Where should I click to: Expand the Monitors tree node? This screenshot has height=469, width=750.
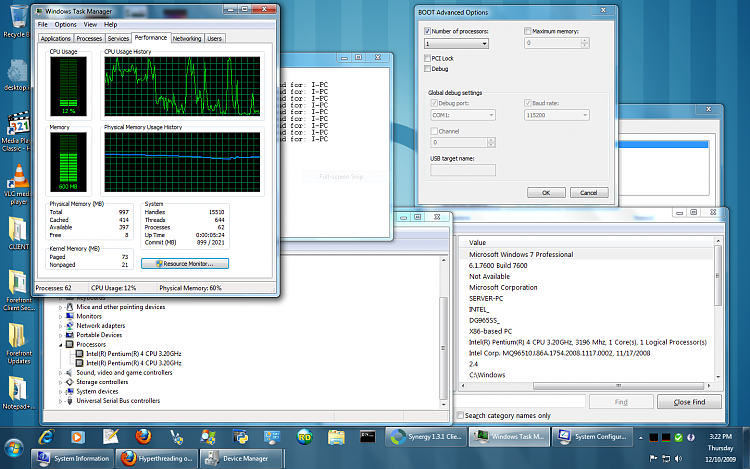tap(61, 316)
